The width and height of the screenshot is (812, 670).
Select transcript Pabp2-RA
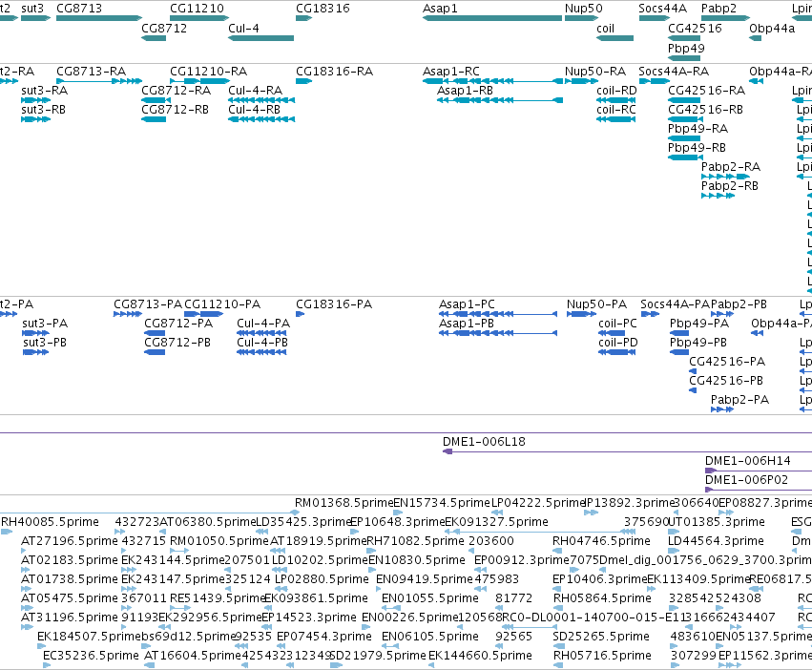731,167
